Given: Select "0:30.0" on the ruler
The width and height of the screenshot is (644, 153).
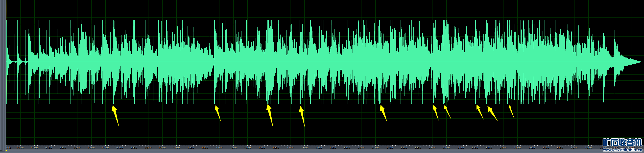Looking at the screenshot, I should pos(91,148).
